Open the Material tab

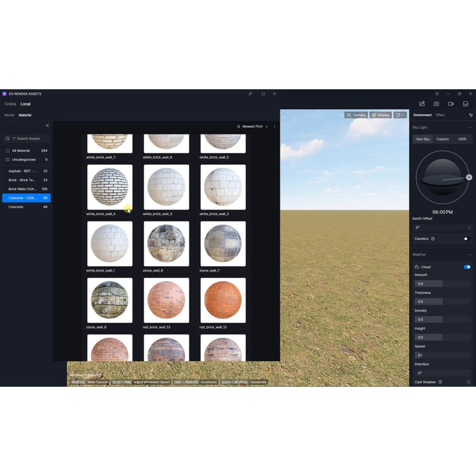click(x=25, y=115)
